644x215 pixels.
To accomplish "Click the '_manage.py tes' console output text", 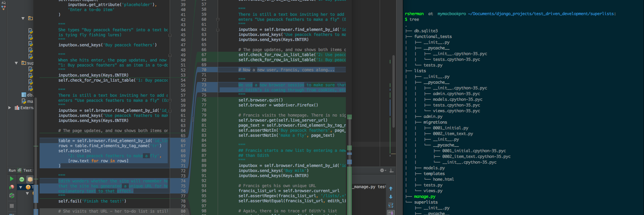I will pyautogui.click(x=369, y=187).
